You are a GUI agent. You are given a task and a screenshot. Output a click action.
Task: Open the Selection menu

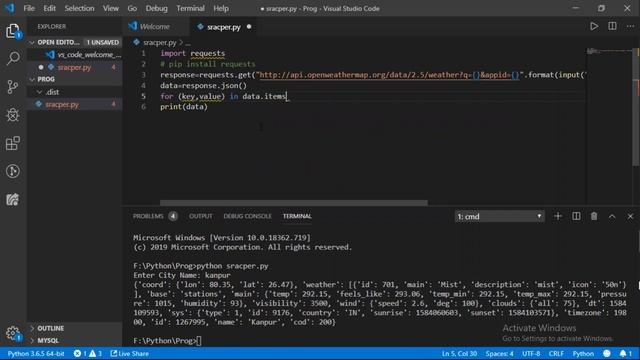pyautogui.click(x=79, y=8)
